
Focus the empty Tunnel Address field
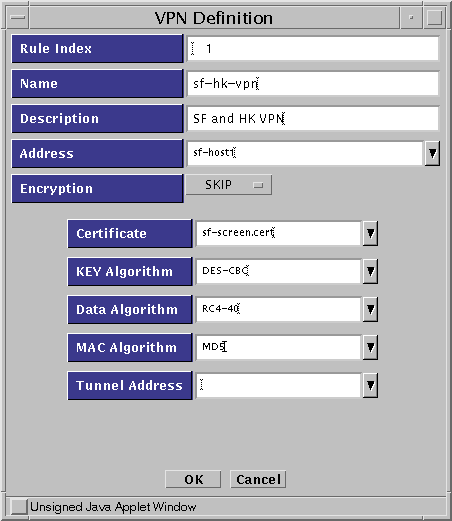(x=279, y=385)
